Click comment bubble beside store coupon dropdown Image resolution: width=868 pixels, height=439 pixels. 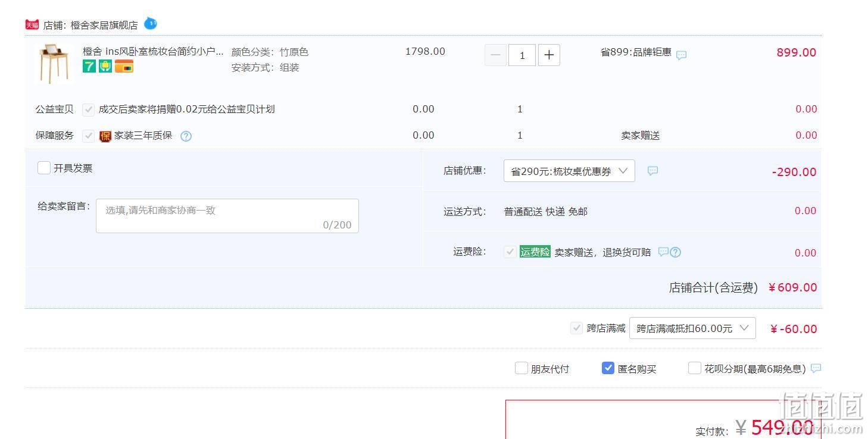[653, 171]
